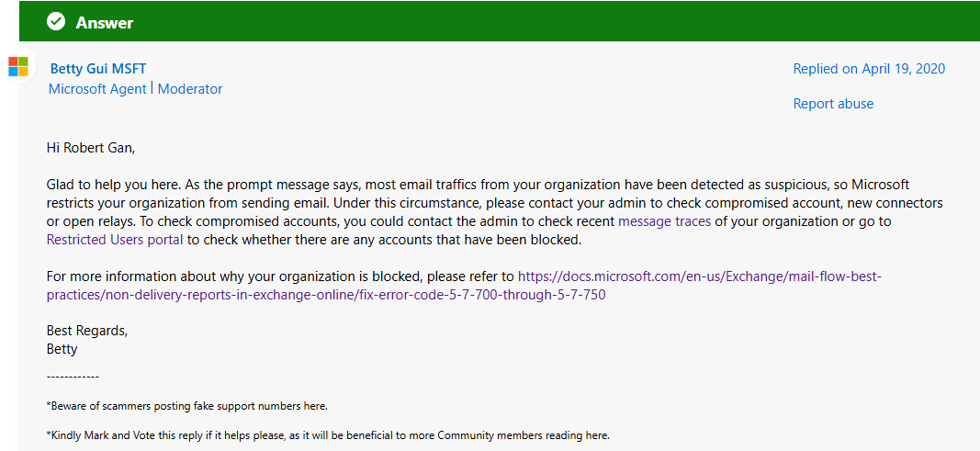Follow the message traces link
This screenshot has height=451, width=980.
tap(664, 221)
